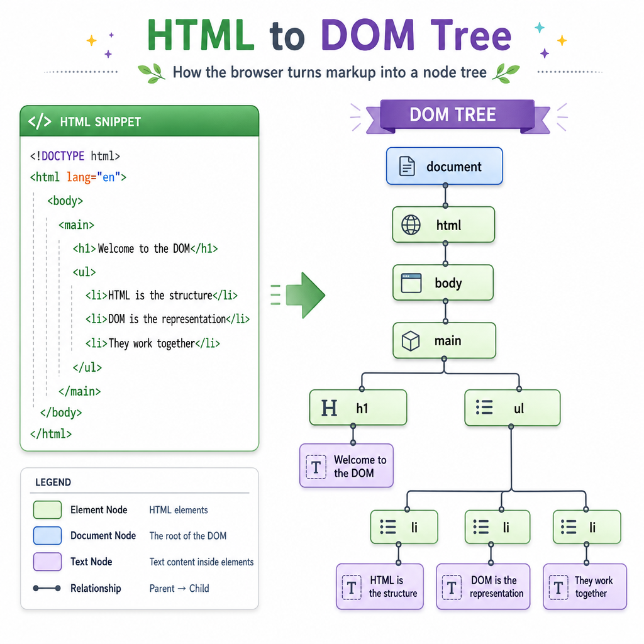Screen dimensions: 644x644
Task: Click list icon of li above HTML is the structure
Action: [387, 526]
